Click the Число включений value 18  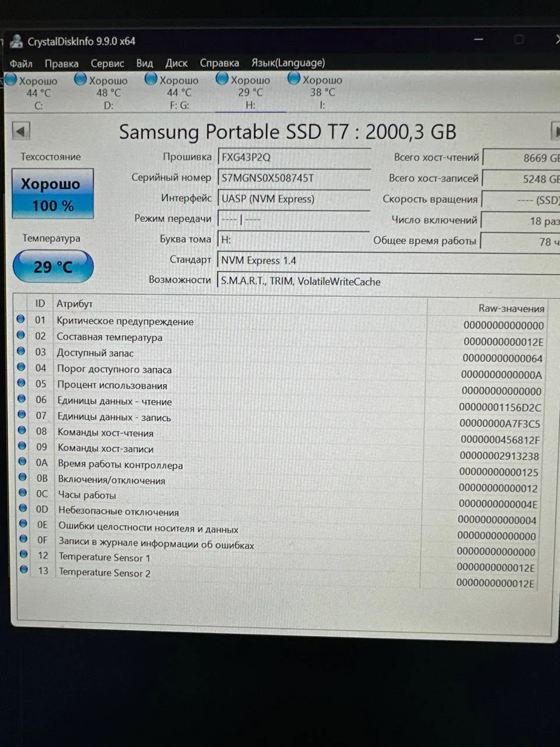click(520, 221)
